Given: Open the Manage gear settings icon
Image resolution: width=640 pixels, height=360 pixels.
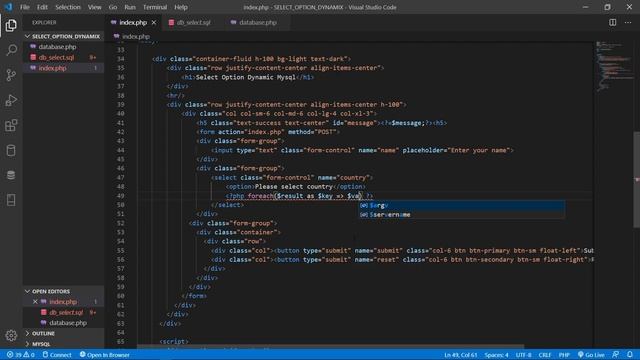Looking at the screenshot, I should pyautogui.click(x=11, y=336).
